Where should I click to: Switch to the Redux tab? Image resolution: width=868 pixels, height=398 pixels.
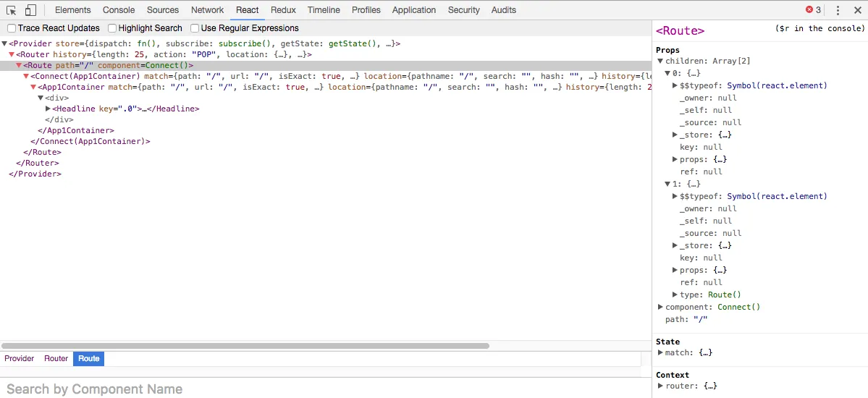pyautogui.click(x=284, y=10)
